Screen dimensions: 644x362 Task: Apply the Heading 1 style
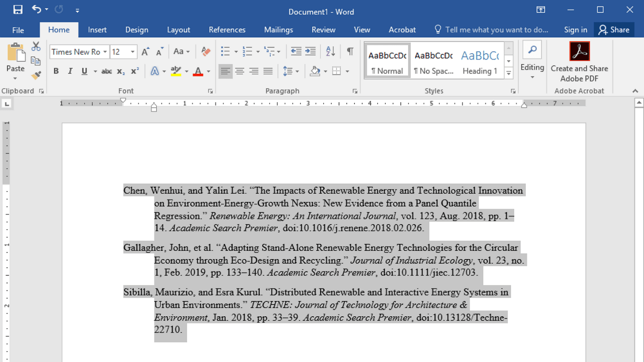tap(480, 61)
